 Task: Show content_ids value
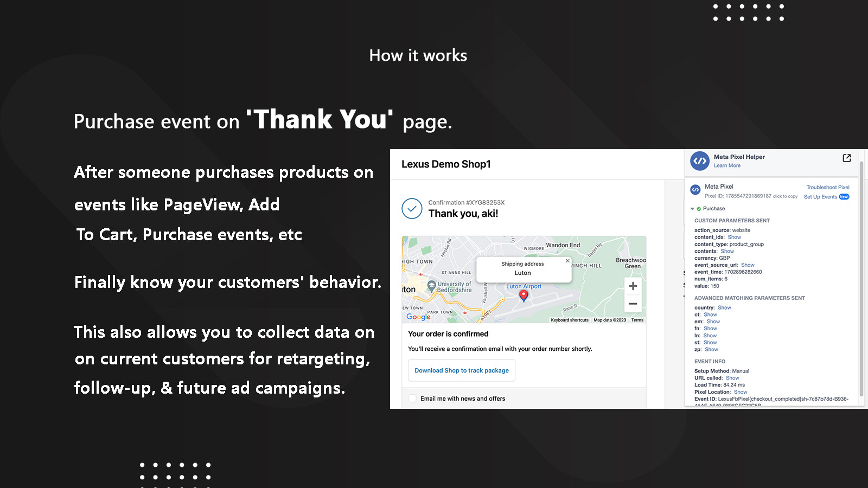[x=734, y=237]
